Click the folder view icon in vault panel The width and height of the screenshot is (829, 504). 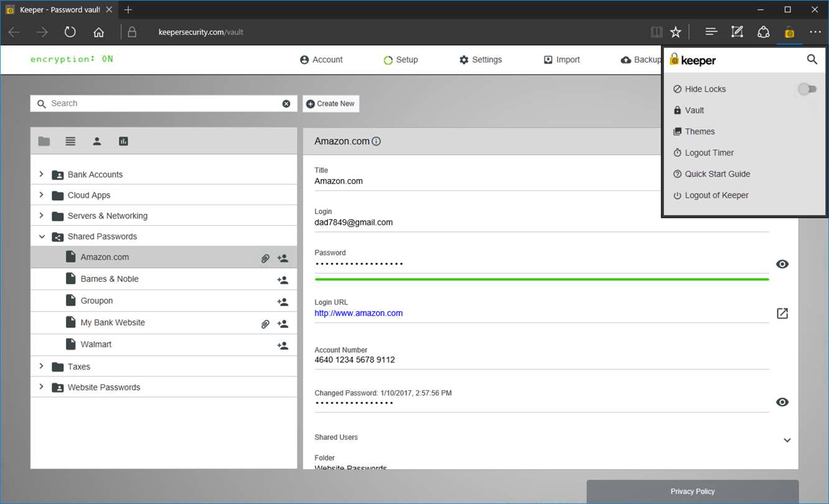pos(44,141)
